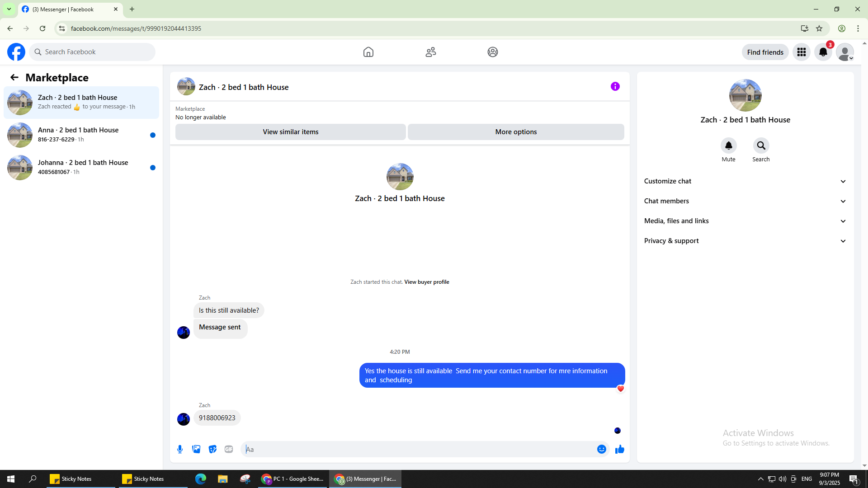868x488 pixels.
Task: Bookmark this page with the star icon
Action: point(819,28)
